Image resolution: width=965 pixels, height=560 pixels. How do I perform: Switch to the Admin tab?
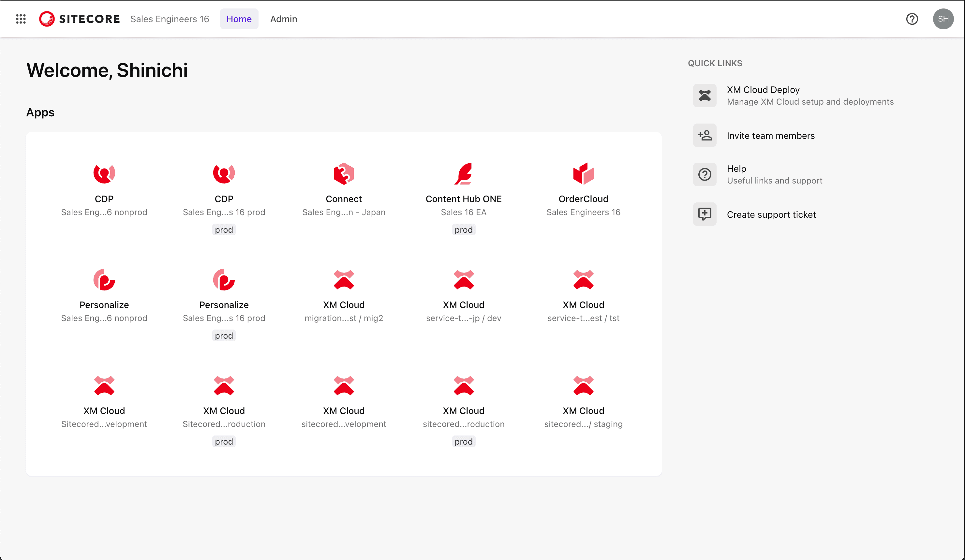(x=283, y=19)
